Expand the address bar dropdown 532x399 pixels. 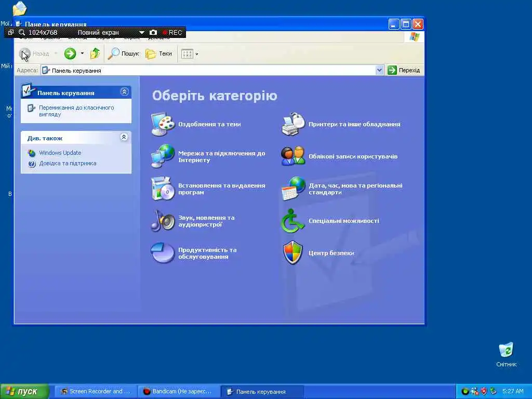click(x=379, y=70)
